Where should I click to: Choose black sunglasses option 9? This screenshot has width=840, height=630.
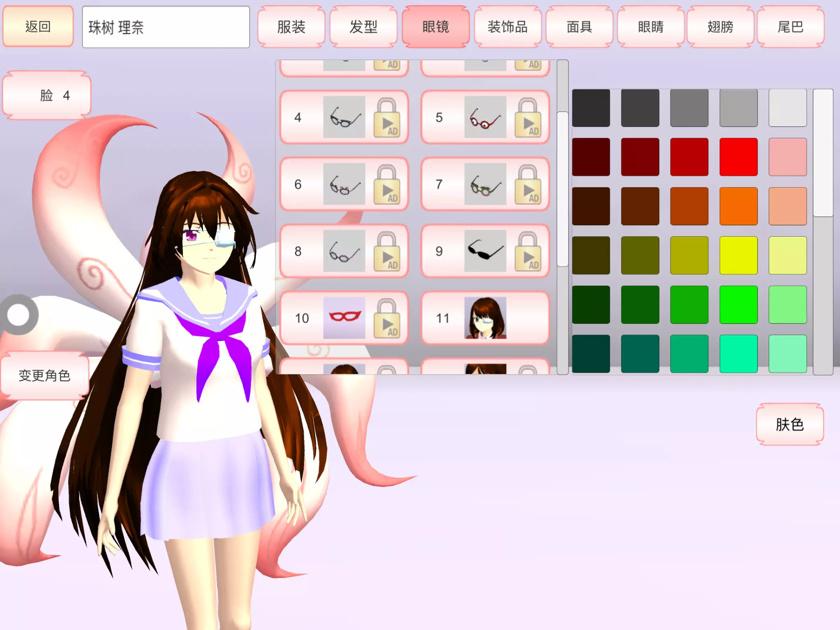click(485, 251)
